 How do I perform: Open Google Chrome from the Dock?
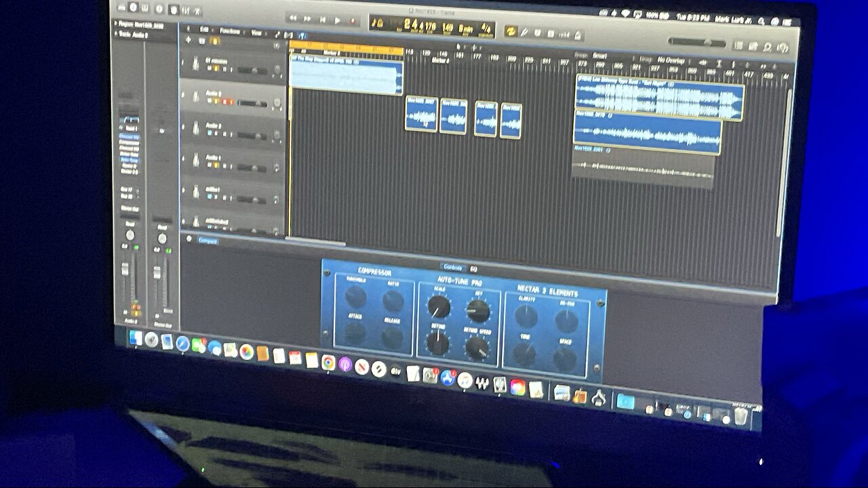[x=328, y=362]
